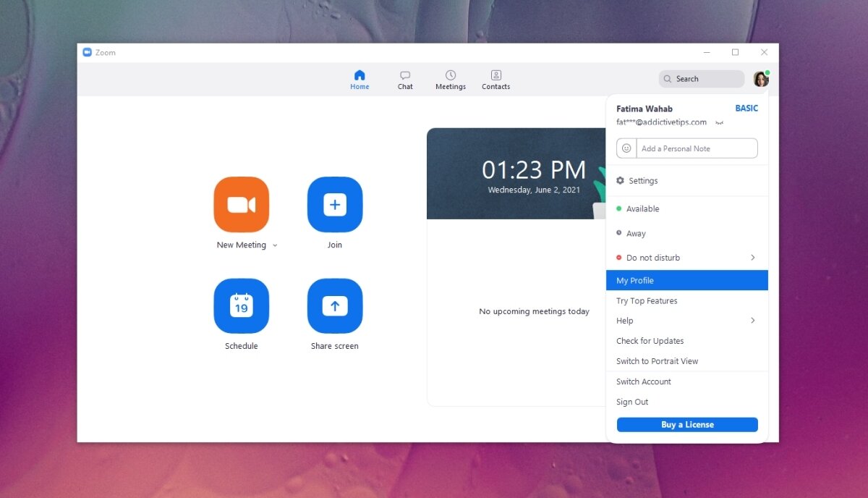Open the Contacts icon
The height and width of the screenshot is (498, 868).
495,75
